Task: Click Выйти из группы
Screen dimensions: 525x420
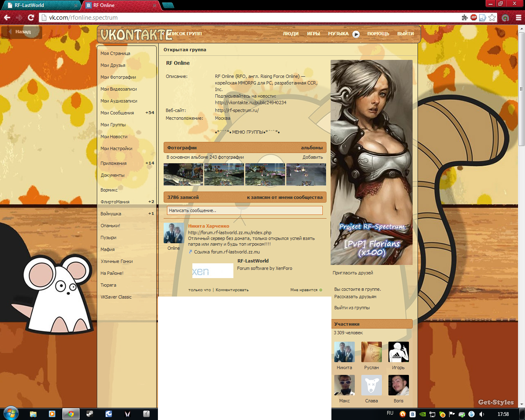Action: [352, 308]
